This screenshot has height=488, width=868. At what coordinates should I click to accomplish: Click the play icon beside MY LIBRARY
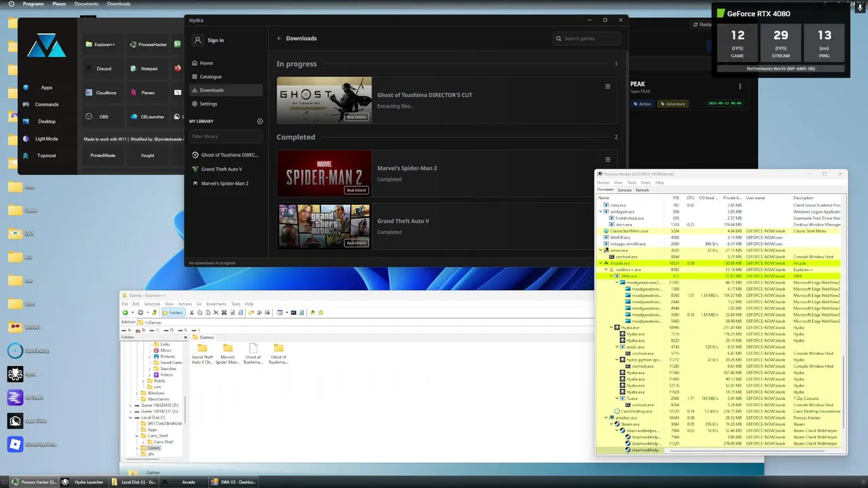click(260, 121)
